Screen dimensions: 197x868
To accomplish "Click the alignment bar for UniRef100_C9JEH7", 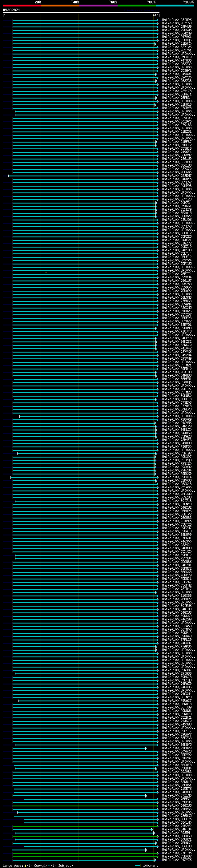I will click(x=83, y=176).
